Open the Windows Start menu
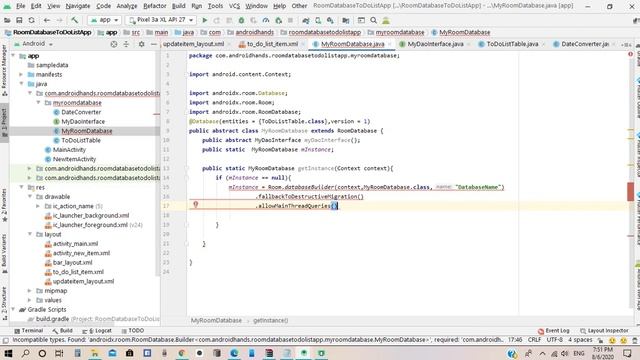 point(8,353)
